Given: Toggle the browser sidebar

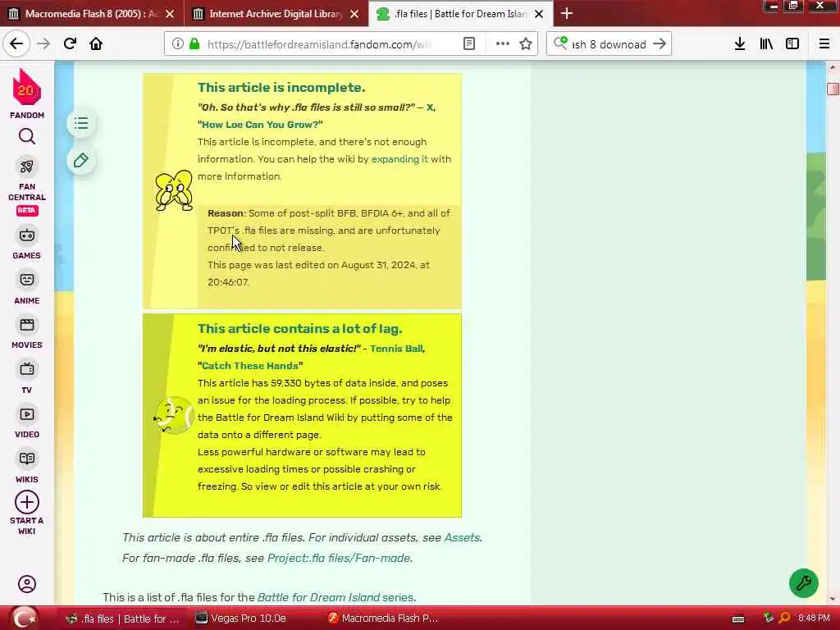Looking at the screenshot, I should (792, 44).
